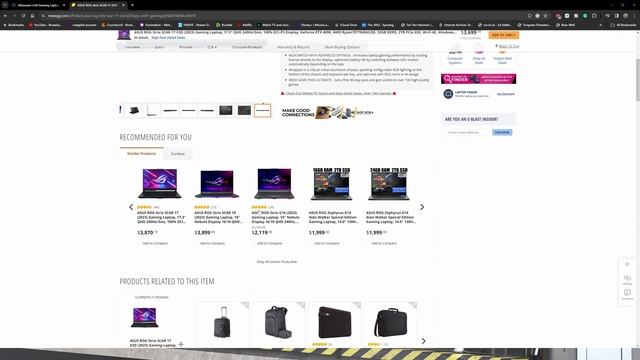Viewport: 640px width, 360px height.
Task: Click the $3,899 ROG Strix SCAR 18 title
Action: click(x=218, y=217)
